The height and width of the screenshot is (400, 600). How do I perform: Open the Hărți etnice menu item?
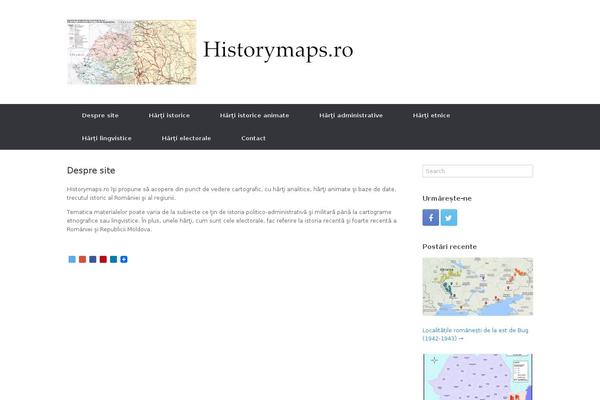[431, 115]
